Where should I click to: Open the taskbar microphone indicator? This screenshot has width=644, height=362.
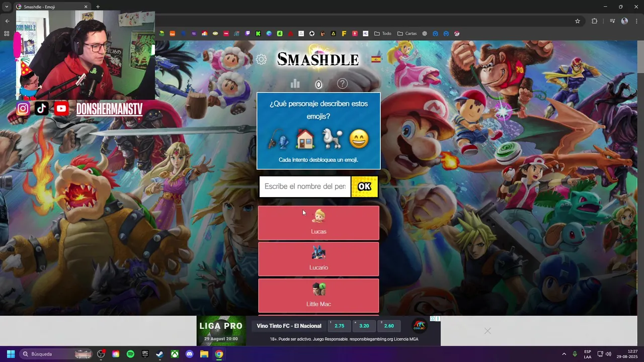(575, 354)
